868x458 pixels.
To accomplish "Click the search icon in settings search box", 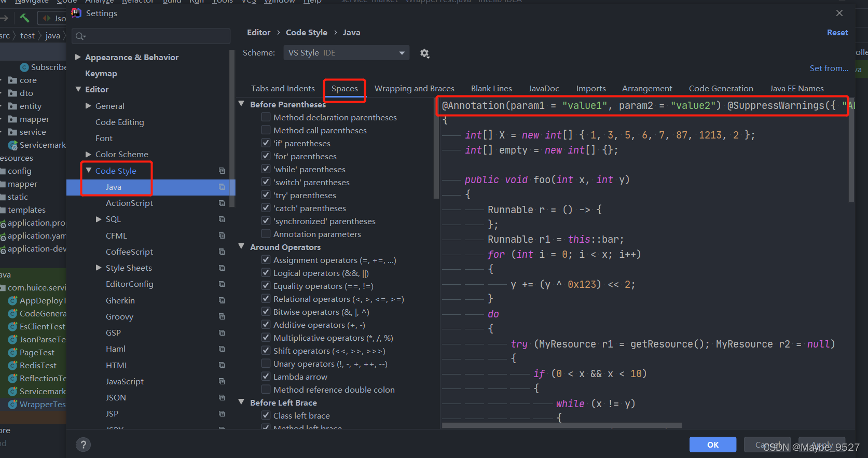I will [80, 36].
